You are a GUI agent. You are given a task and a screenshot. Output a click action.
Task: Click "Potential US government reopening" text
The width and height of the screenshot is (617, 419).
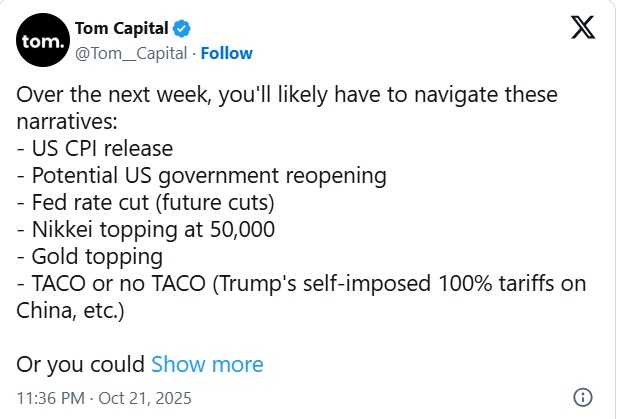pyautogui.click(x=202, y=175)
